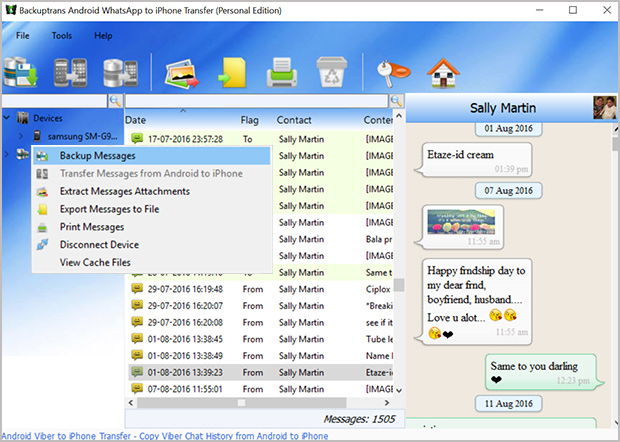Click the key registration icon
620x442 pixels.
[387, 74]
